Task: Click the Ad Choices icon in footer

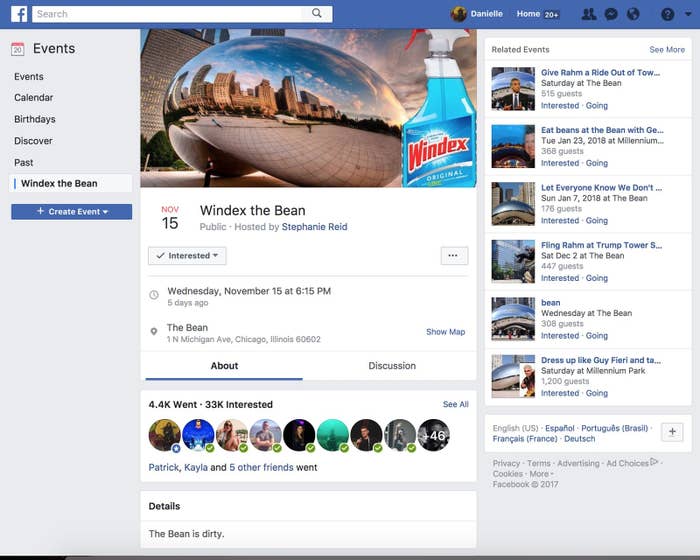Action: pos(654,462)
